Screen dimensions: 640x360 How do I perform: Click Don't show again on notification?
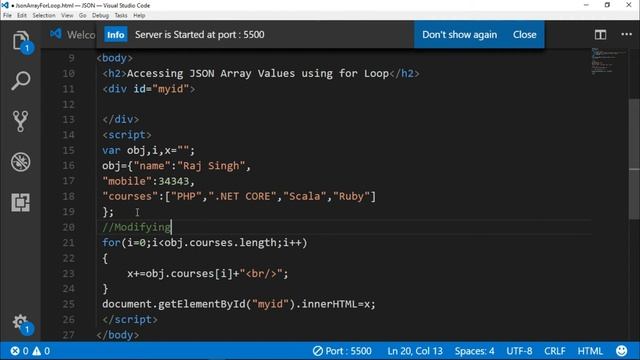(x=459, y=35)
